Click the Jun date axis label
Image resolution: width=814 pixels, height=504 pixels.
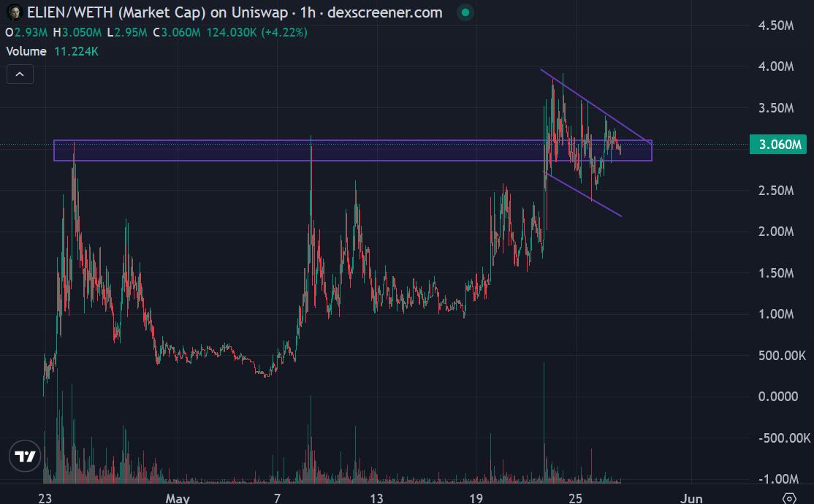(691, 498)
